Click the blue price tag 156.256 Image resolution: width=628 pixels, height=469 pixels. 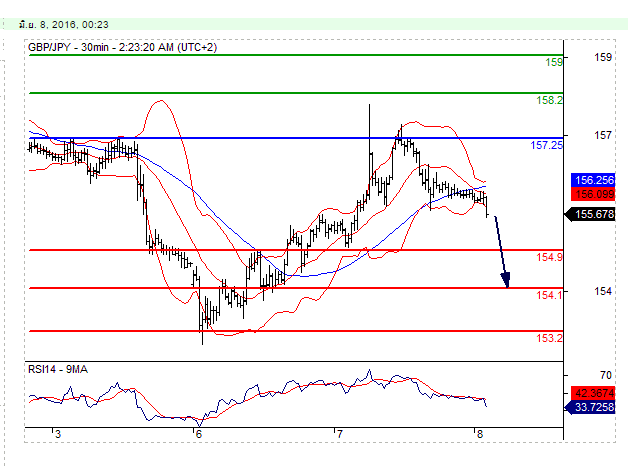(x=593, y=180)
